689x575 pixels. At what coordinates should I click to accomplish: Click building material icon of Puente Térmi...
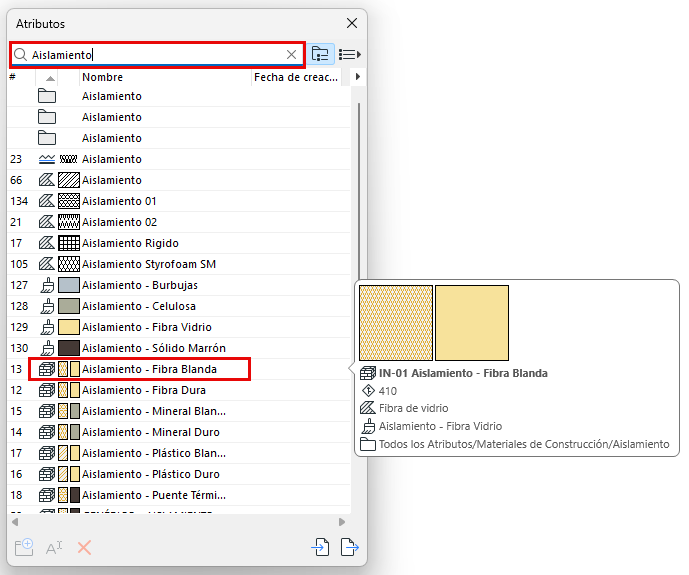point(47,495)
